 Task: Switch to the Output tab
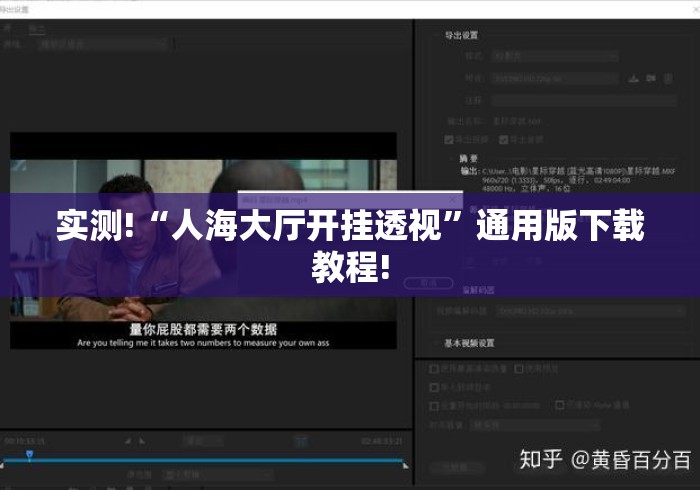click(37, 29)
